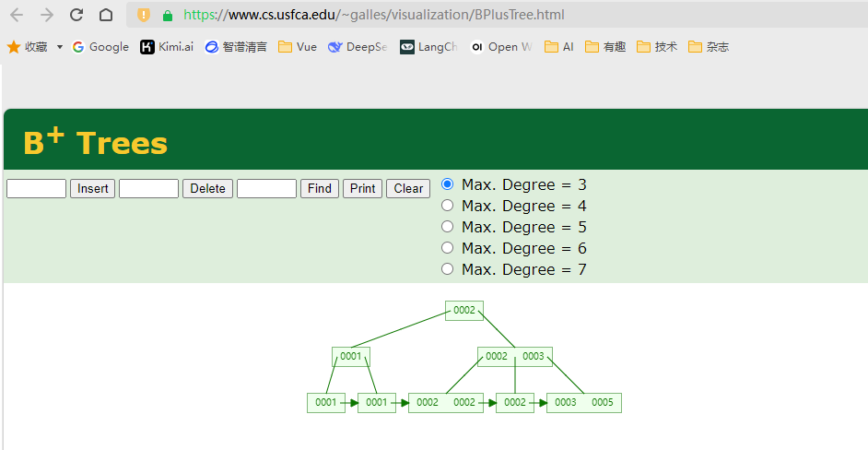Focus the input field beside the Delete button
The image size is (868, 450).
149,188
